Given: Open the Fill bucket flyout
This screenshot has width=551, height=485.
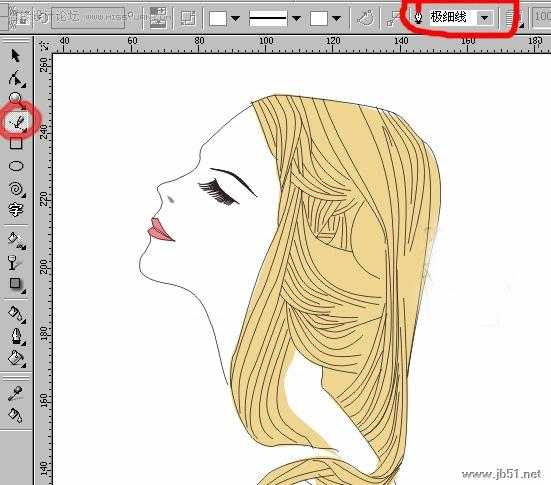Looking at the screenshot, I should pyautogui.click(x=16, y=358).
